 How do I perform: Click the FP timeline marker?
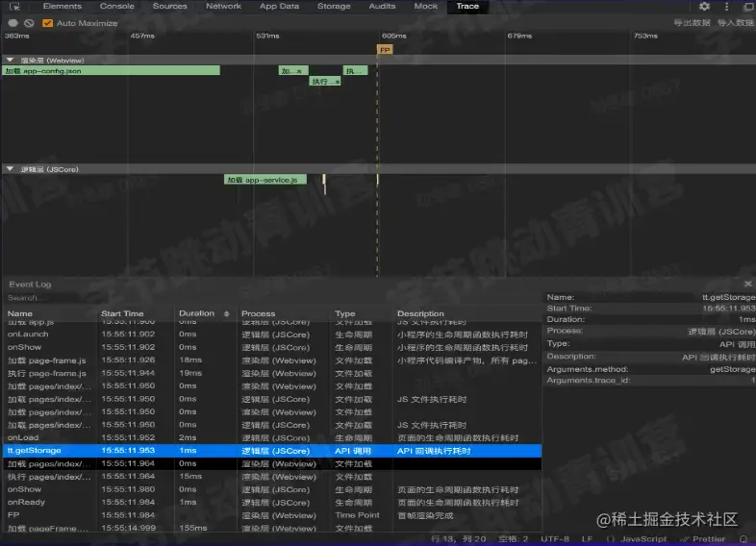pos(385,50)
